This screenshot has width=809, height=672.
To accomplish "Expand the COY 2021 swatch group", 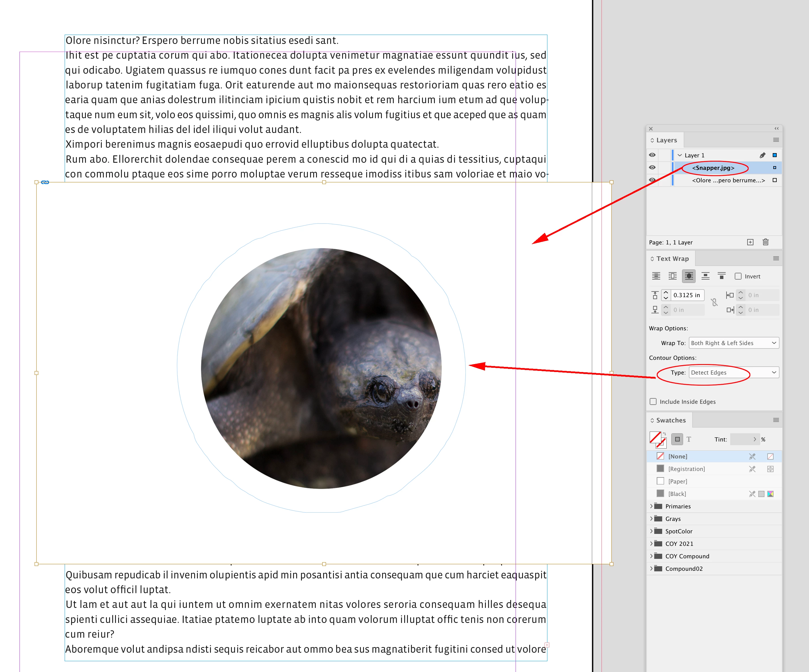I will point(651,544).
